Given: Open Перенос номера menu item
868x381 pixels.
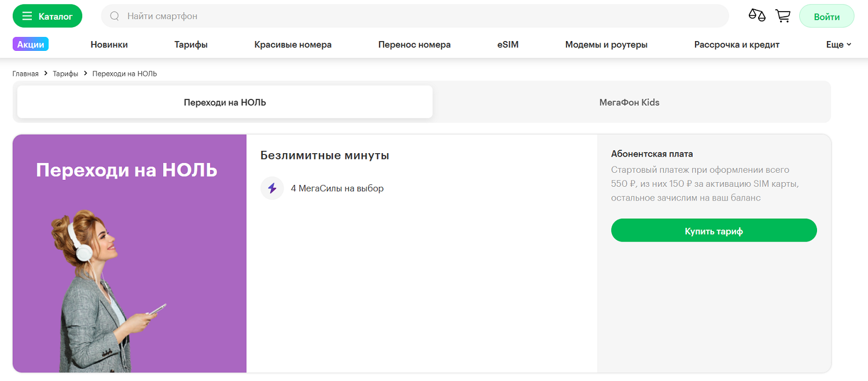Looking at the screenshot, I should click(414, 45).
